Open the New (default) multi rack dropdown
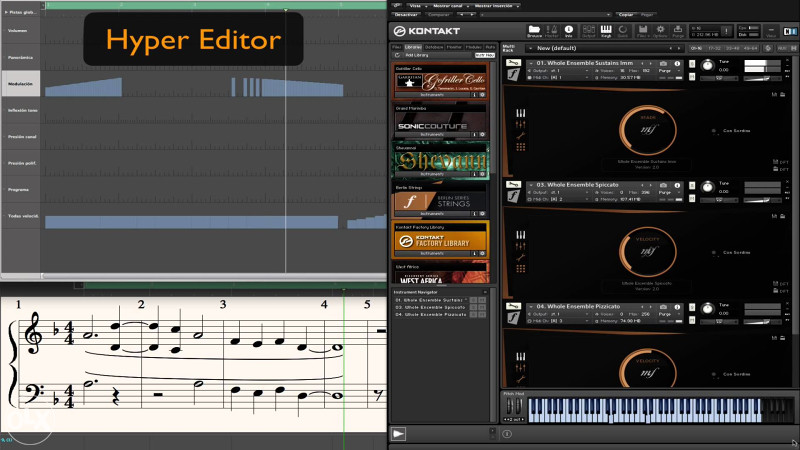Viewport: 800px width, 450px height. [x=607, y=48]
